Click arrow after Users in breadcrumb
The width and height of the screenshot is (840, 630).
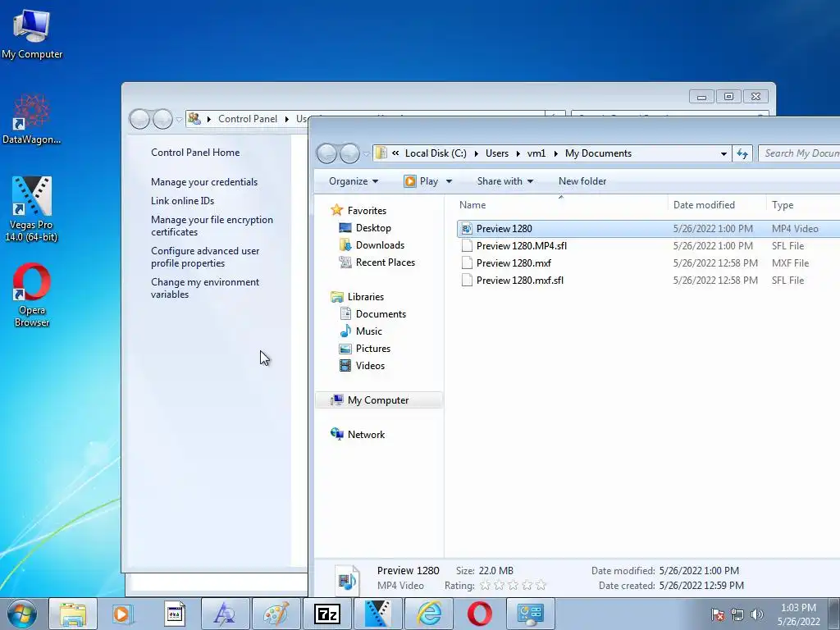518,153
